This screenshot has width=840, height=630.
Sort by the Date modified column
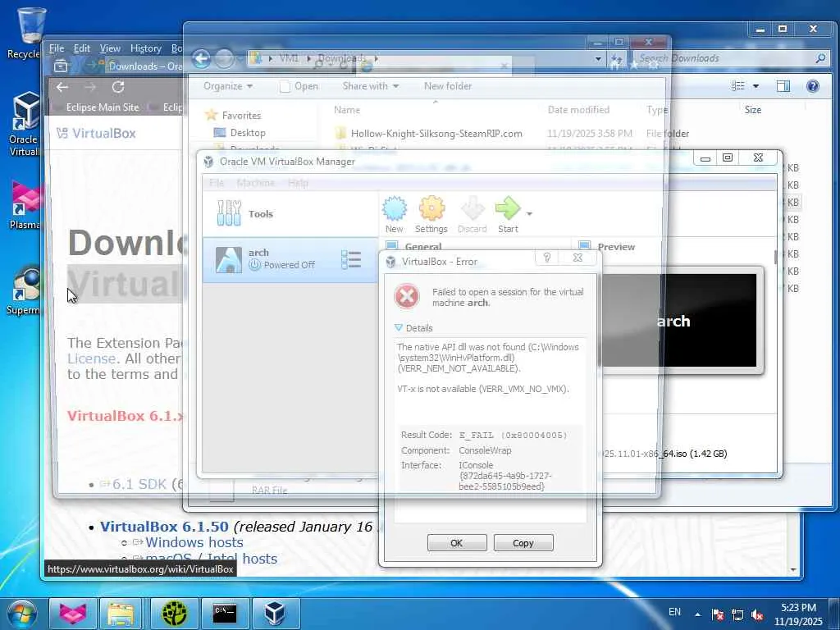(578, 110)
